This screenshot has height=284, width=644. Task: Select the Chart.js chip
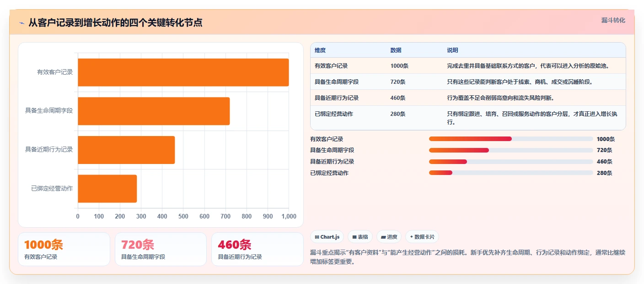327,237
